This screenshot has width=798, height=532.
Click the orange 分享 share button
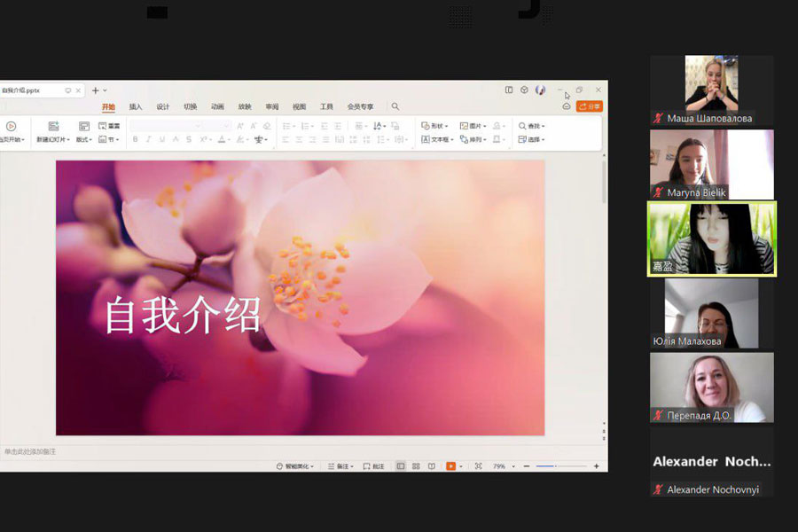click(590, 106)
